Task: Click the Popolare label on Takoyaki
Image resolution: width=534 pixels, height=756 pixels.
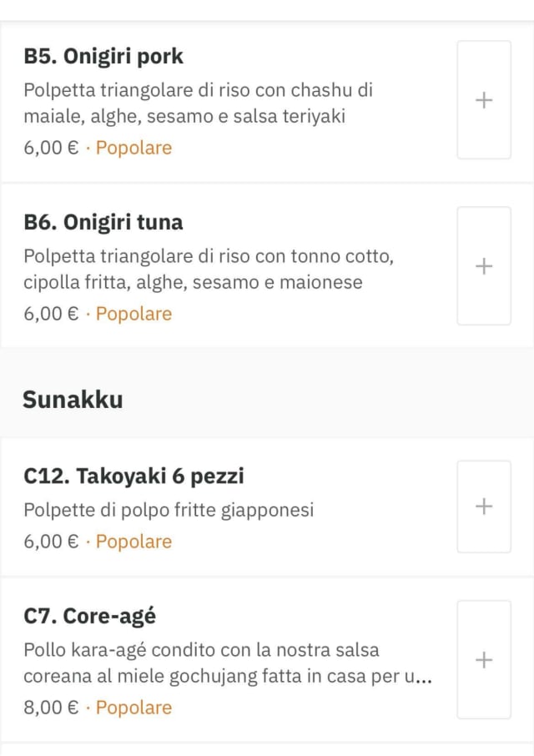Action: coord(133,542)
